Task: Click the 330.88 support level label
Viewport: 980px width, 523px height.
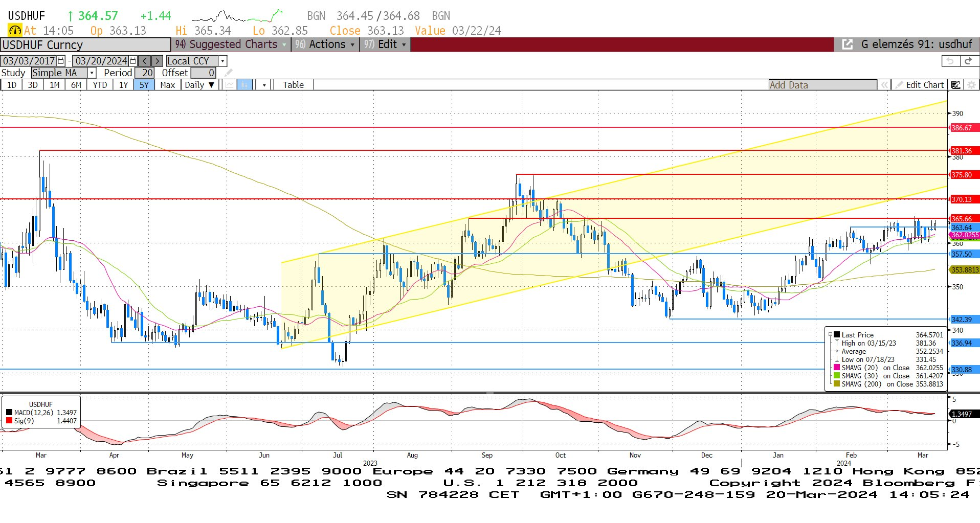Action: pyautogui.click(x=964, y=370)
